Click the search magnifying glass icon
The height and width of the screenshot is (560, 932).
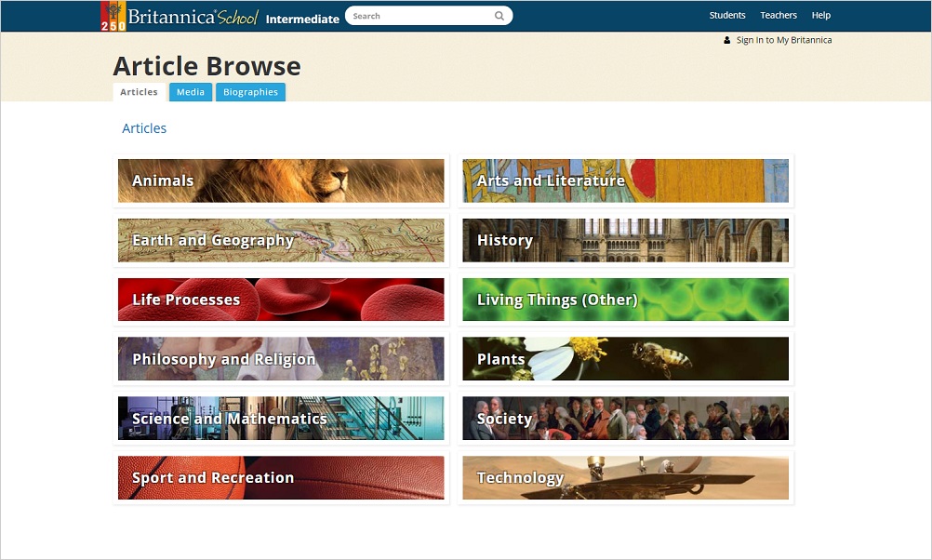click(x=499, y=16)
